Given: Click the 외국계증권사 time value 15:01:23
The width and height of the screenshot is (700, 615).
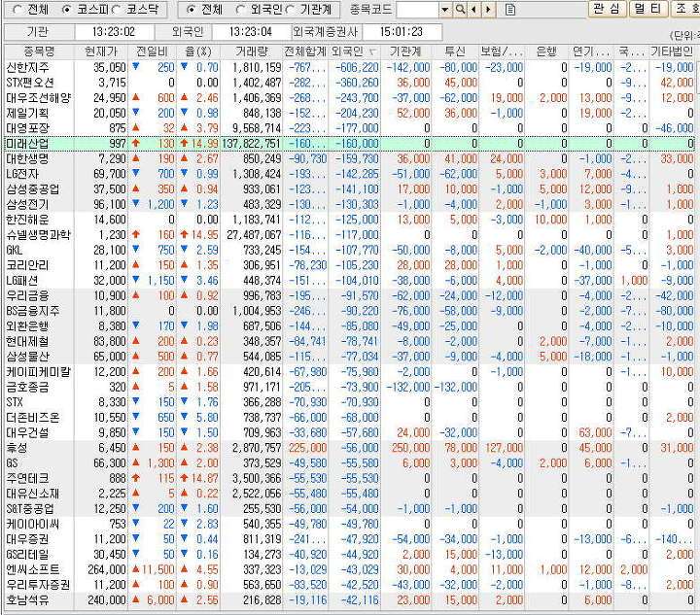Looking at the screenshot, I should pyautogui.click(x=402, y=32).
